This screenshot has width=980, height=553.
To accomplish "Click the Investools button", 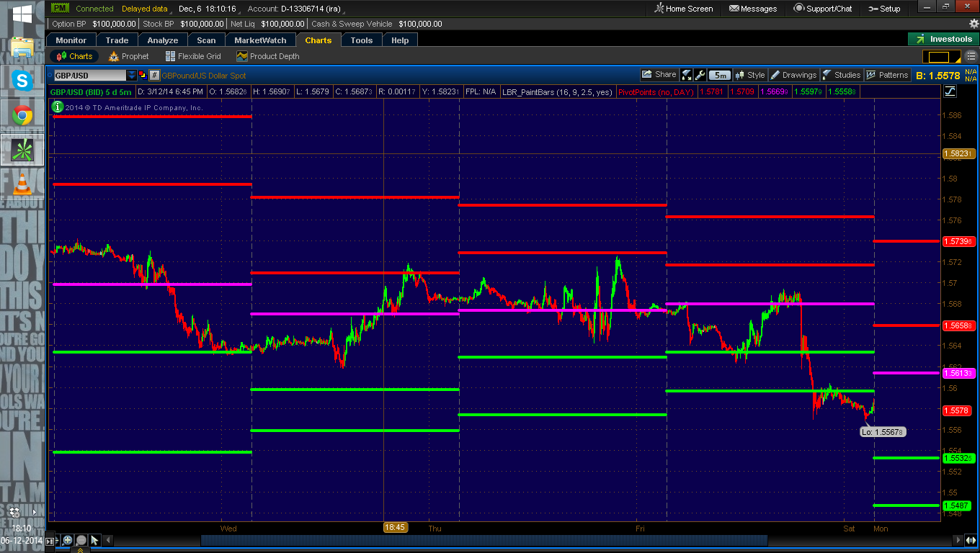I will click(943, 40).
